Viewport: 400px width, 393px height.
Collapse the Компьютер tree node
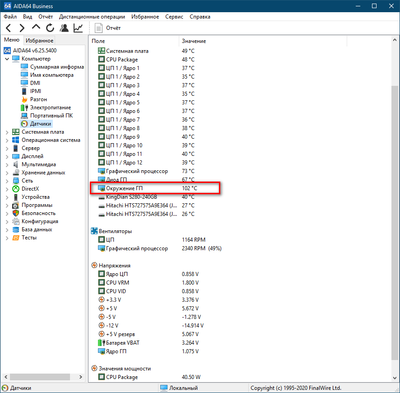7,59
